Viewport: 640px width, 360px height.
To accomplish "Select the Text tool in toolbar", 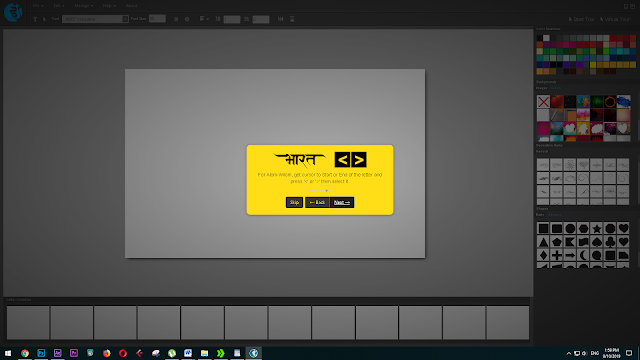I will click(x=35, y=19).
